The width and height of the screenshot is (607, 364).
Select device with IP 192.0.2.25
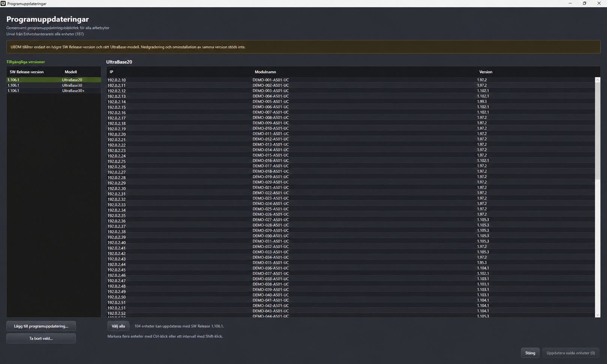(x=351, y=160)
